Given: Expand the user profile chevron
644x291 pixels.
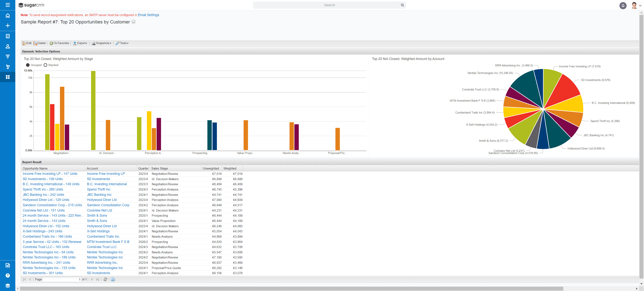Looking at the screenshot, I should click(x=640, y=5).
